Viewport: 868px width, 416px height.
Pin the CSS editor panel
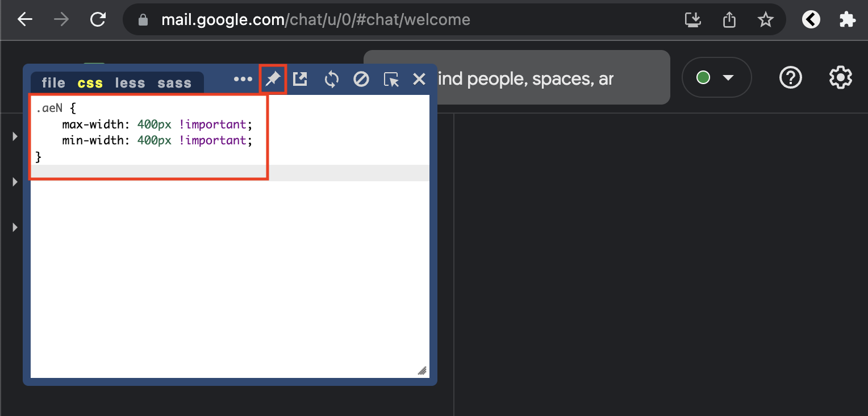point(273,79)
